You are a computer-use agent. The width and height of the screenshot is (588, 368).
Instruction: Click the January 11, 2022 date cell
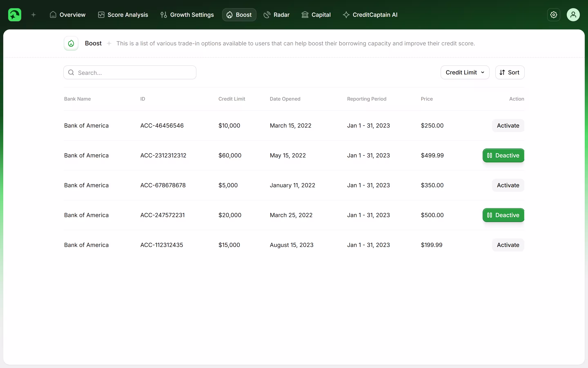tap(292, 185)
